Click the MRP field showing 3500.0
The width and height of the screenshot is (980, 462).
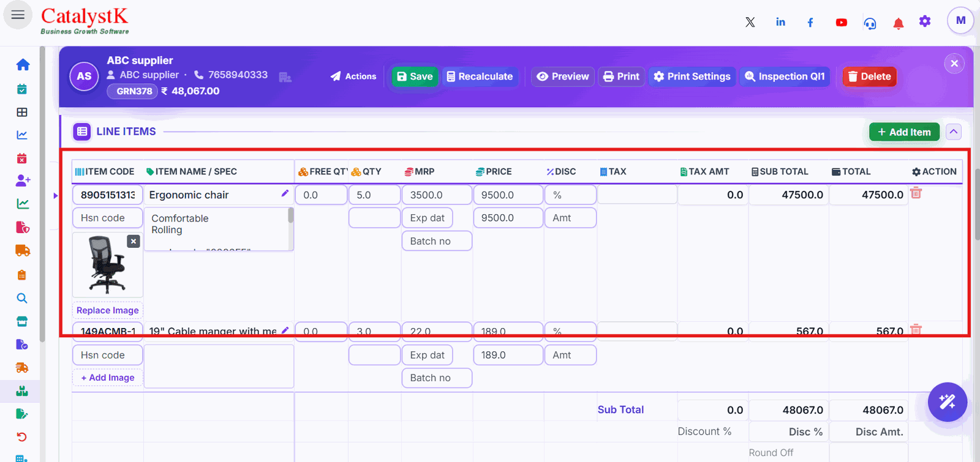(x=437, y=195)
